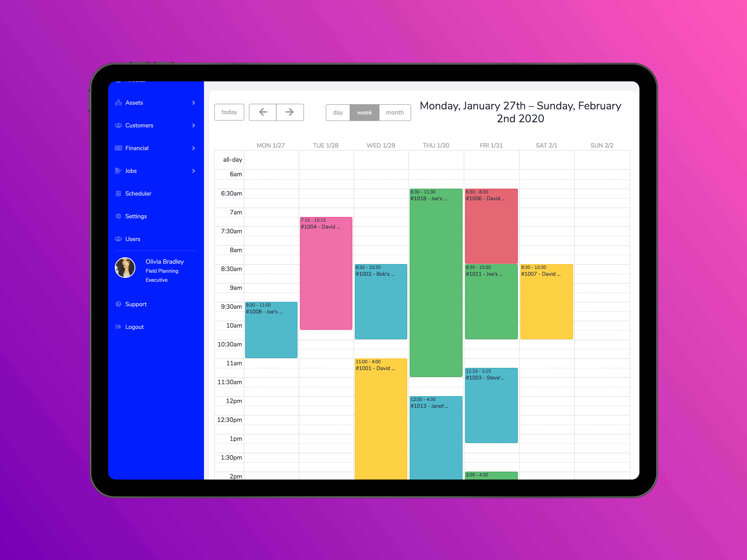747x560 pixels.
Task: Toggle to today's schedule view
Action: [x=229, y=112]
